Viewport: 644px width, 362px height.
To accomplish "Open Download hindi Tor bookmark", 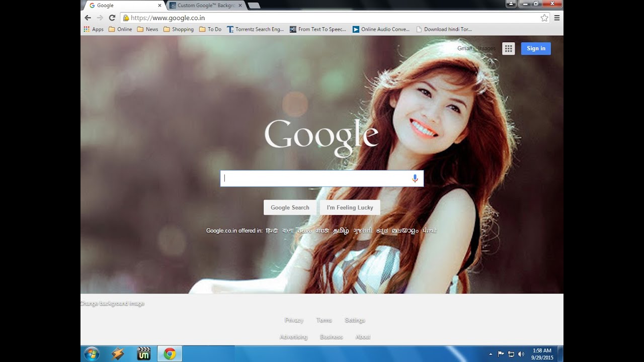I will click(x=444, y=29).
